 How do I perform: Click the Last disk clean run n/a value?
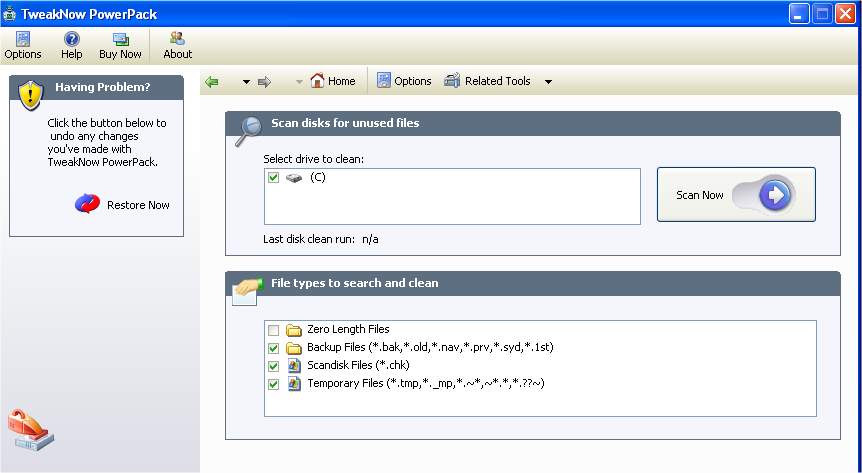[x=370, y=239]
